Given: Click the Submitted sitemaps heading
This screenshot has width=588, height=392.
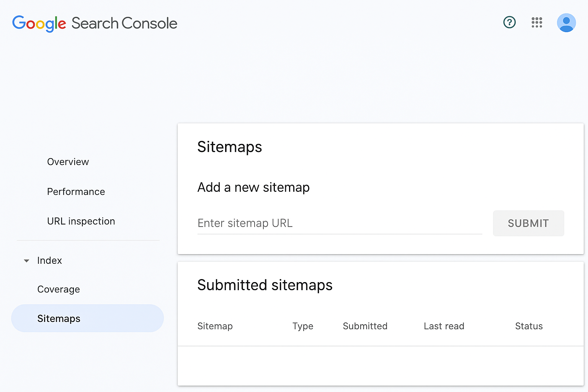Looking at the screenshot, I should point(265,285).
